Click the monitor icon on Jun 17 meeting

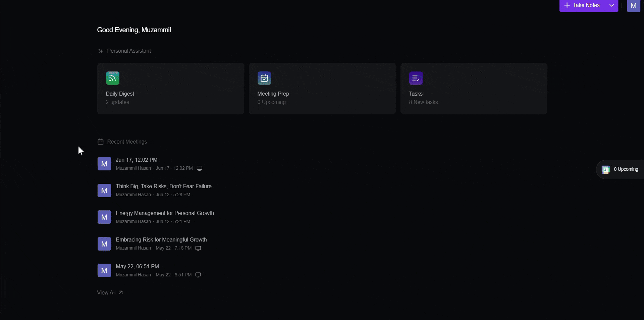click(x=200, y=168)
